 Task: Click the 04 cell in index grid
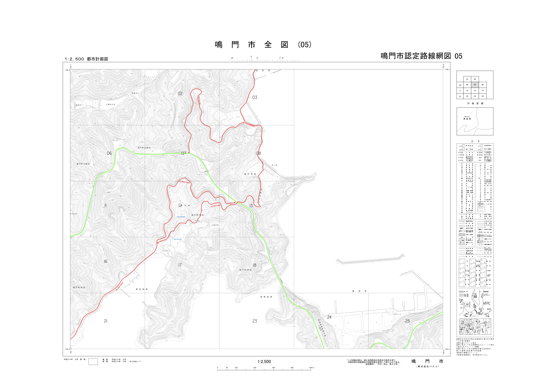[467, 85]
